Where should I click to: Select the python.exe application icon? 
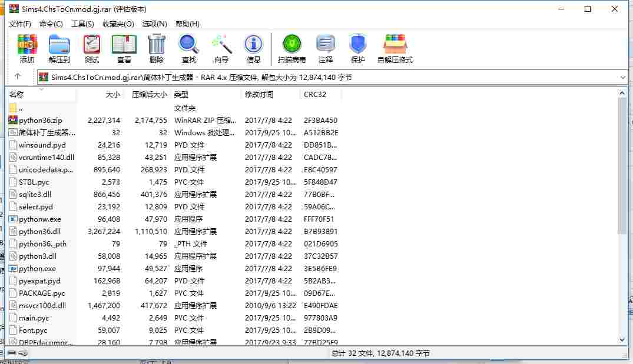tap(13, 269)
